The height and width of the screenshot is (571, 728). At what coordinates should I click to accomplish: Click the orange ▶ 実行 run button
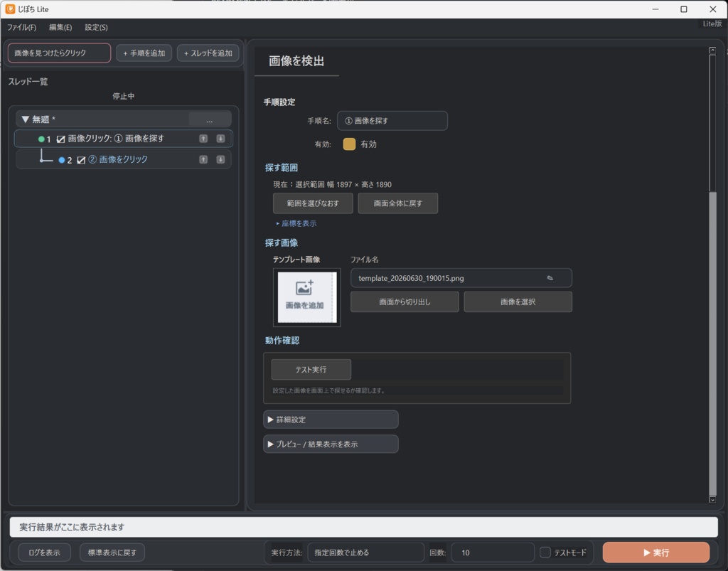(656, 553)
